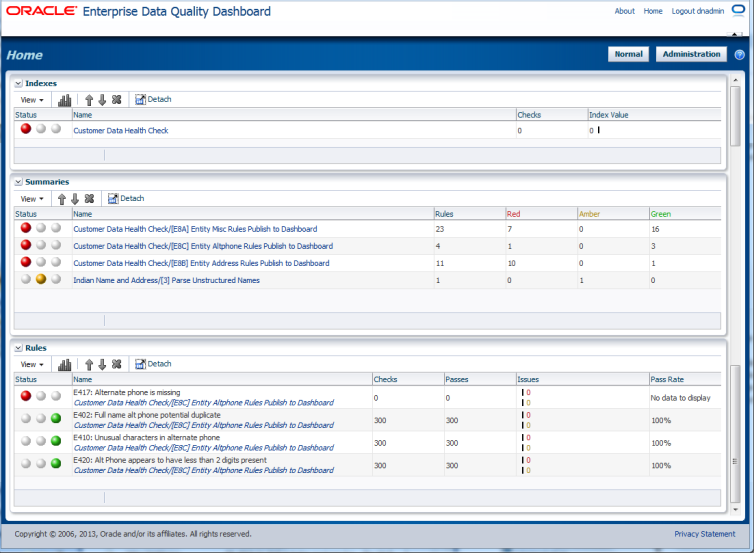Image resolution: width=754 pixels, height=553 pixels.
Task: Click red light of Entity Address Rules summary
Action: (x=26, y=262)
